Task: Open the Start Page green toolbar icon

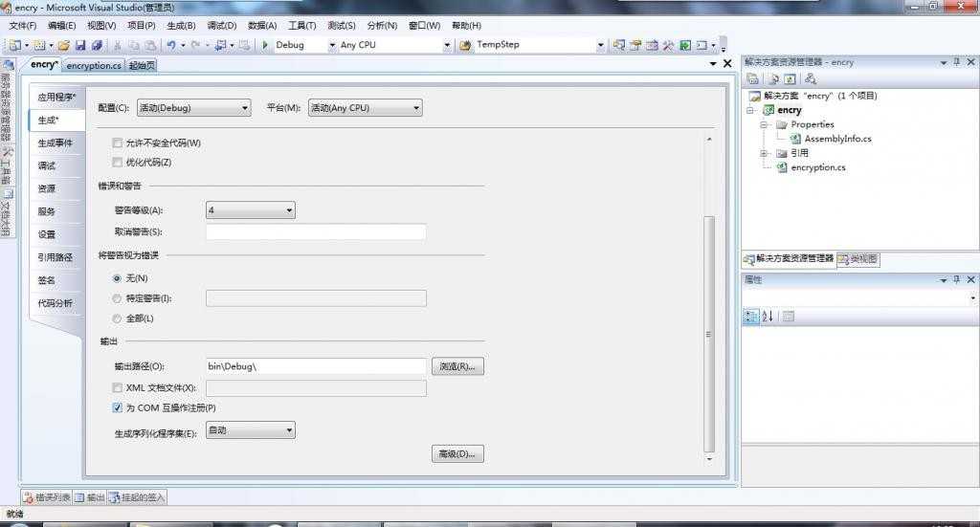Action: 685,45
